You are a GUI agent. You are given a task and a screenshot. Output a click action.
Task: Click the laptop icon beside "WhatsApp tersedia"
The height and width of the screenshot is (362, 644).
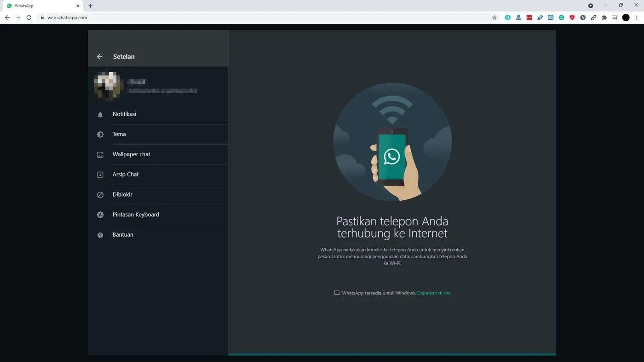pos(337,293)
